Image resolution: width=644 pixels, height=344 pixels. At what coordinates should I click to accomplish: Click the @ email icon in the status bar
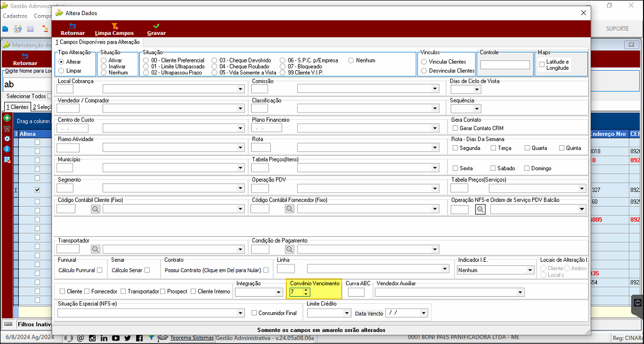tap(81, 338)
